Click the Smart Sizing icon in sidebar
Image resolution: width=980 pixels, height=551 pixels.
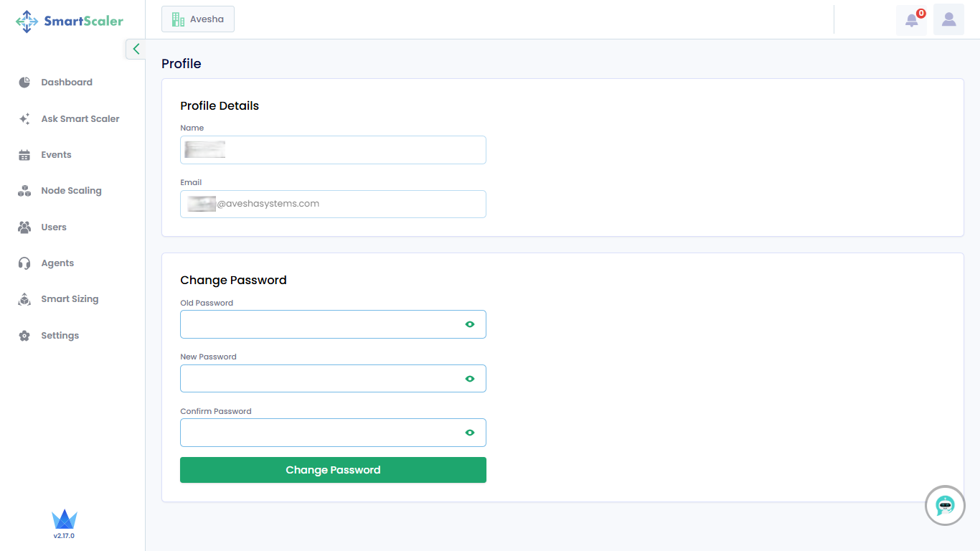point(24,299)
